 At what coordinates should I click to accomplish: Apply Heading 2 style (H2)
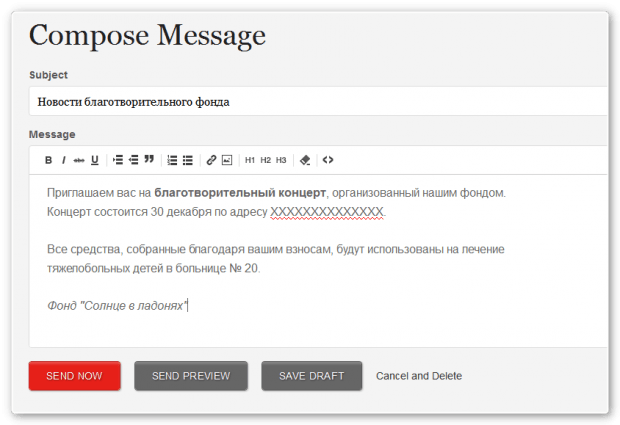(x=266, y=160)
